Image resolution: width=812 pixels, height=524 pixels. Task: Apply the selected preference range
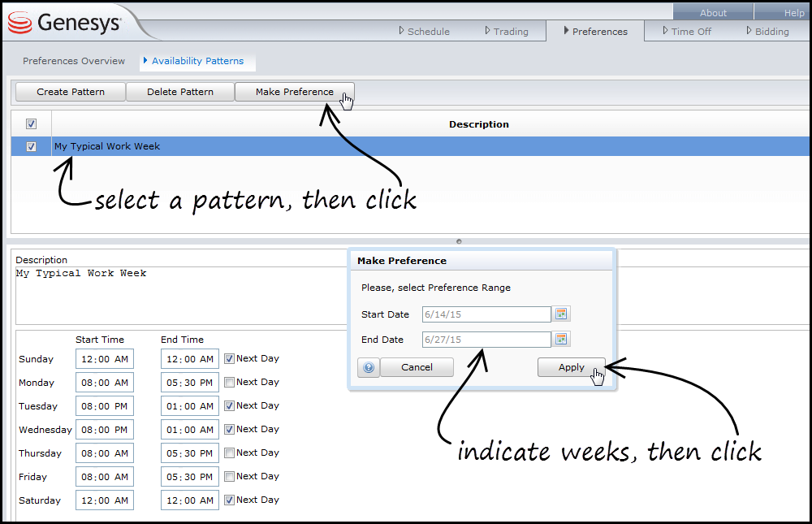coord(571,367)
